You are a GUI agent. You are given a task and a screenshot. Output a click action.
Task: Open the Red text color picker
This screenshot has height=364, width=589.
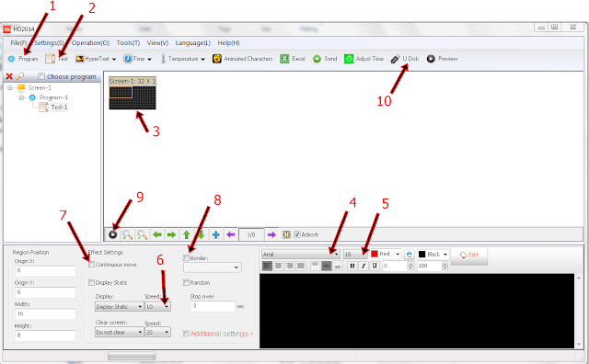click(386, 255)
